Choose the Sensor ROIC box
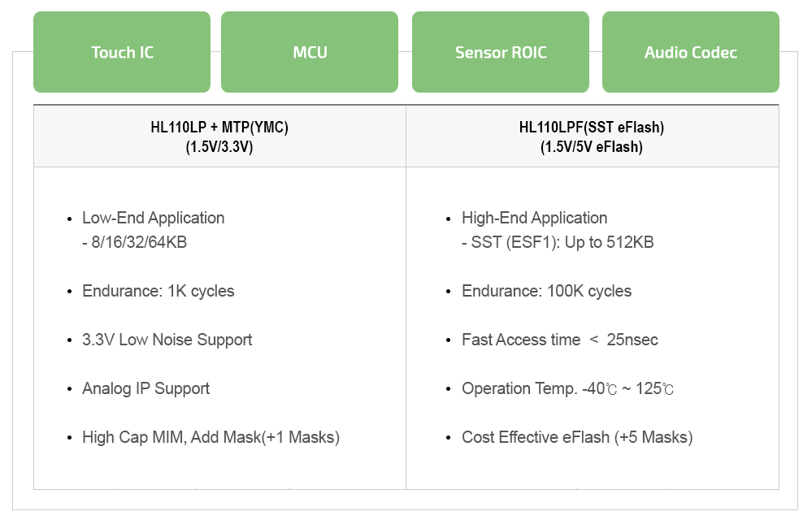The width and height of the screenshot is (812, 520). coord(500,52)
